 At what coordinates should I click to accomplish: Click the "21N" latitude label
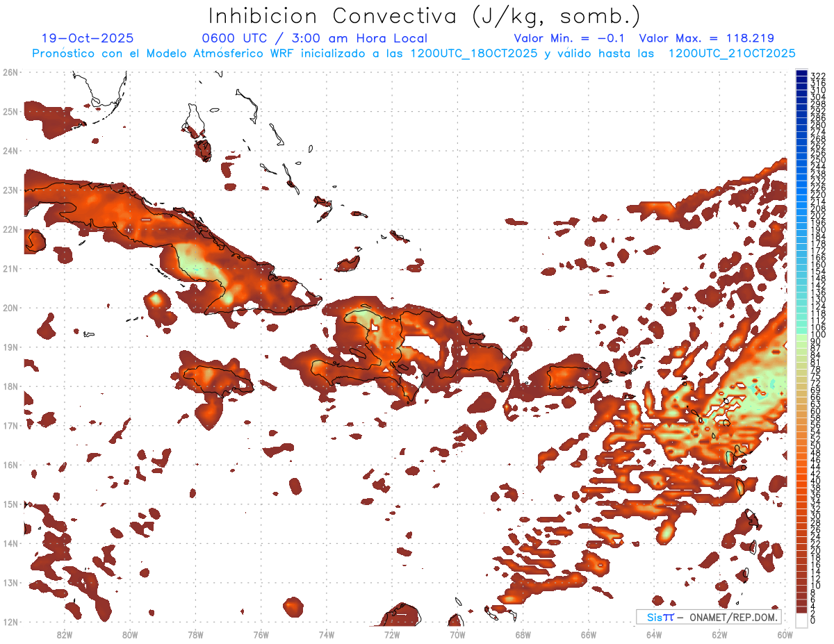10,269
